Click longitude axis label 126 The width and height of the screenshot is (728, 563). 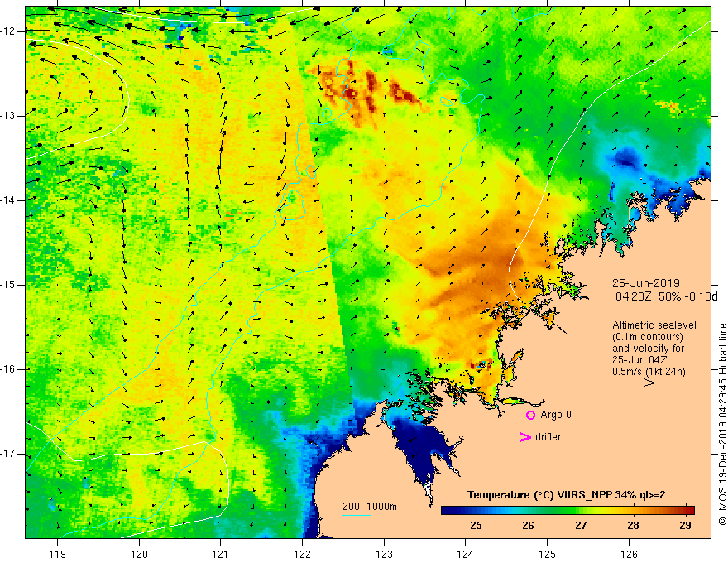tap(629, 554)
